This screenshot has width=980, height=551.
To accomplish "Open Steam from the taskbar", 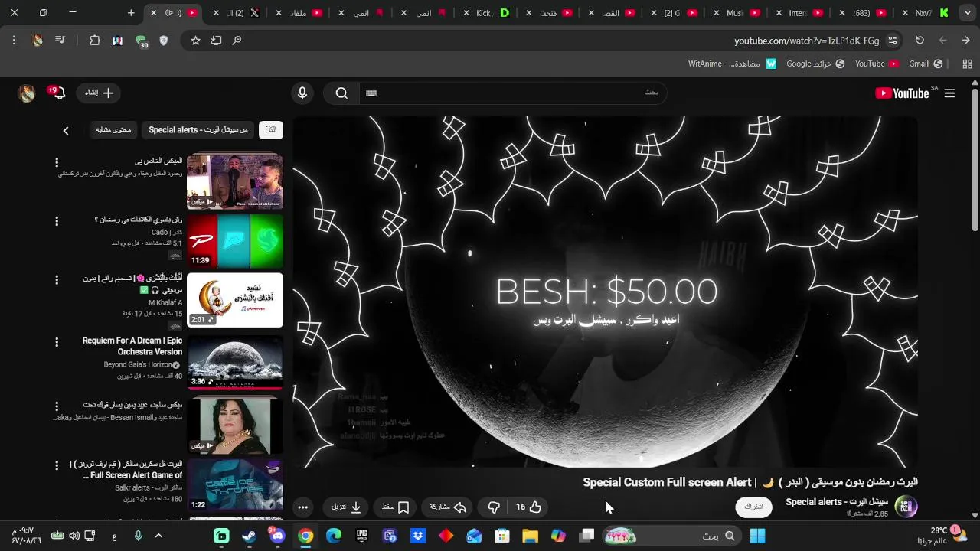I will pos(250,536).
